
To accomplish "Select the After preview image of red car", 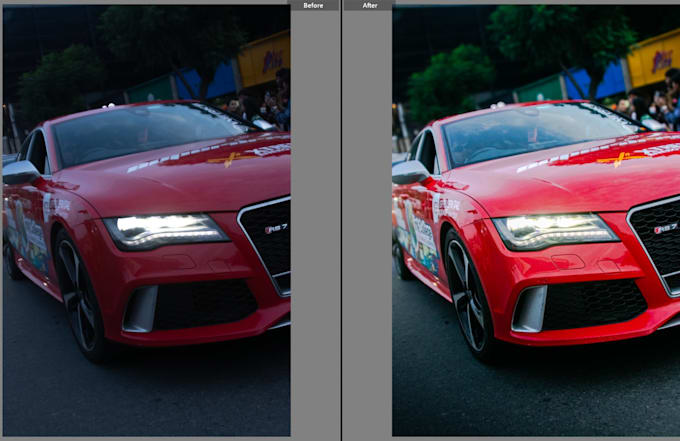I will (536, 220).
